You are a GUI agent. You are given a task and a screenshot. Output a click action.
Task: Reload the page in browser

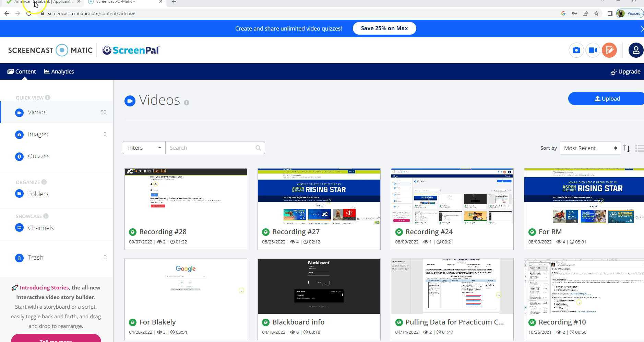29,13
